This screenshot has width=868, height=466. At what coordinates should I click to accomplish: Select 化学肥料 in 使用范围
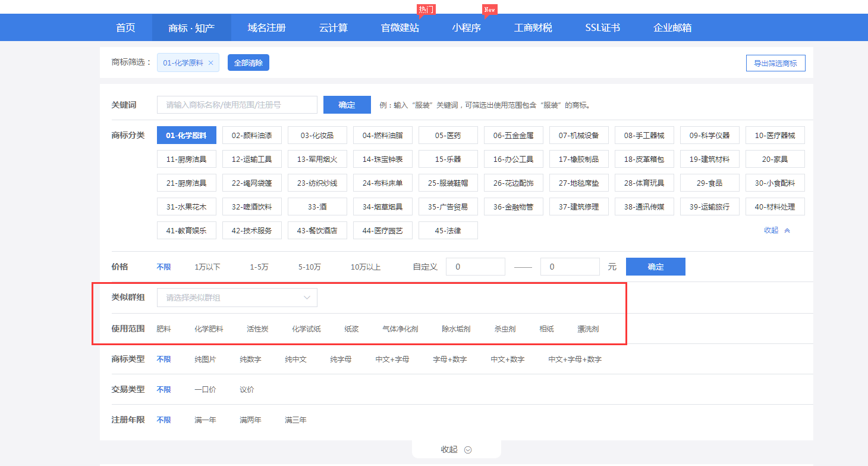209,329
